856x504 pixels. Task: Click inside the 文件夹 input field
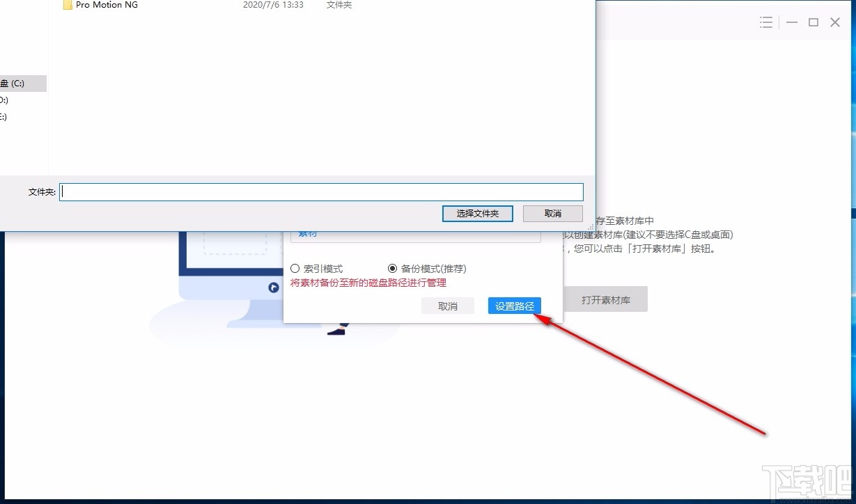pyautogui.click(x=320, y=191)
